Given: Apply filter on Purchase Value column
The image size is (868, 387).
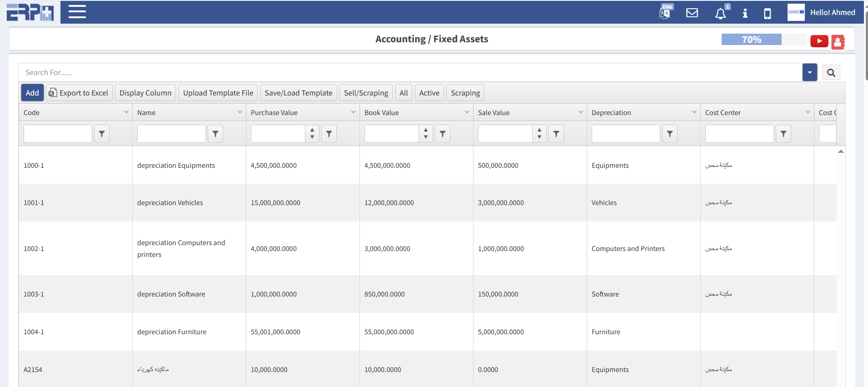Looking at the screenshot, I should tap(329, 134).
